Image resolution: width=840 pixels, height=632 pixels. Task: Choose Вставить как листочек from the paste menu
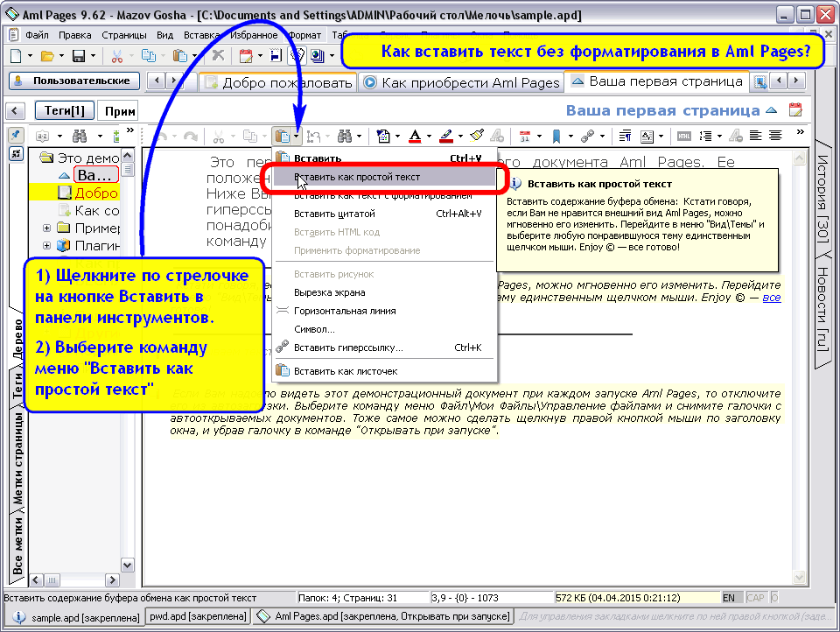pyautogui.click(x=383, y=371)
